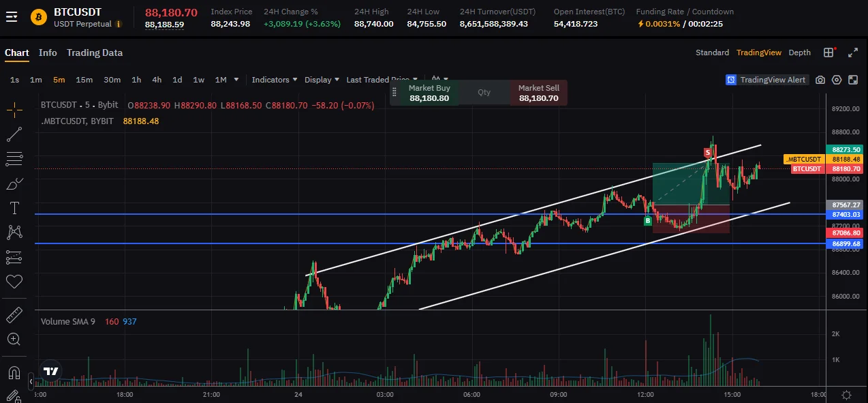The image size is (868, 403).
Task: Click the Qty input field
Action: coord(484,93)
